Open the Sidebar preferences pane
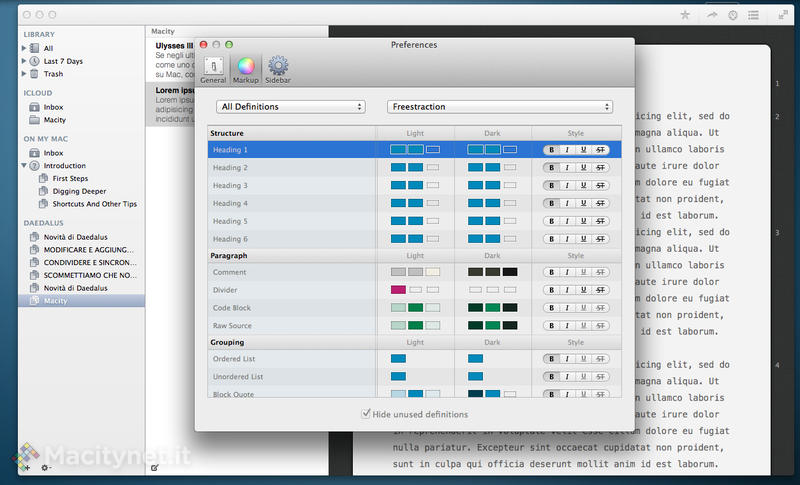The height and width of the screenshot is (485, 800). (278, 70)
